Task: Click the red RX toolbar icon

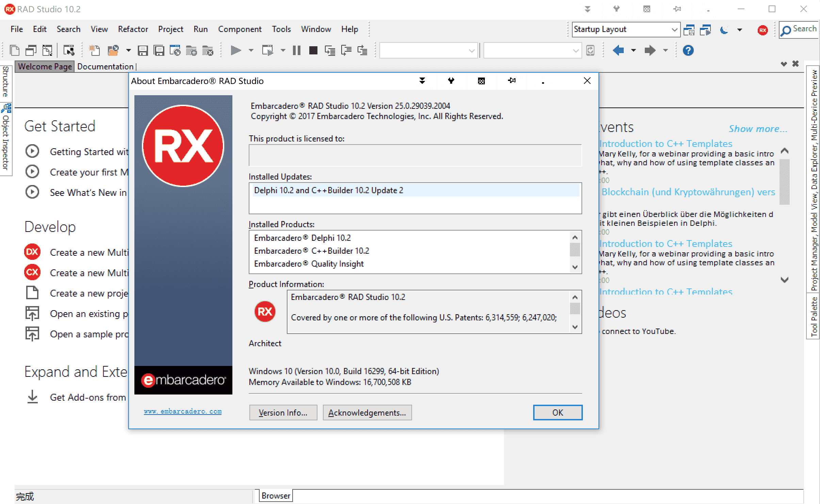Action: click(763, 30)
